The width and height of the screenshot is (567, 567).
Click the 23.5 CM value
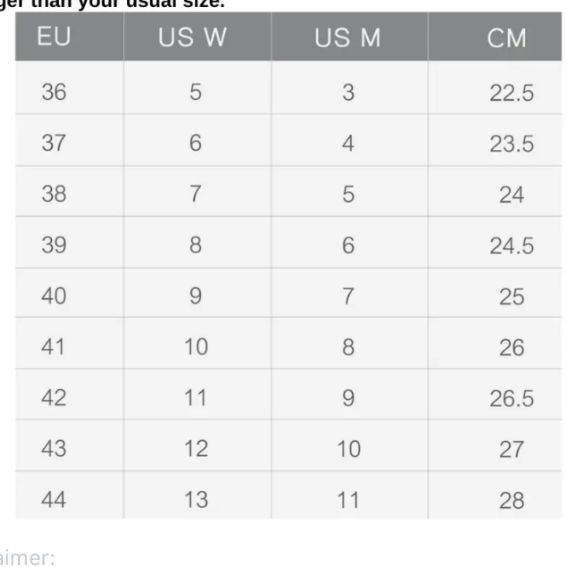[x=512, y=144]
